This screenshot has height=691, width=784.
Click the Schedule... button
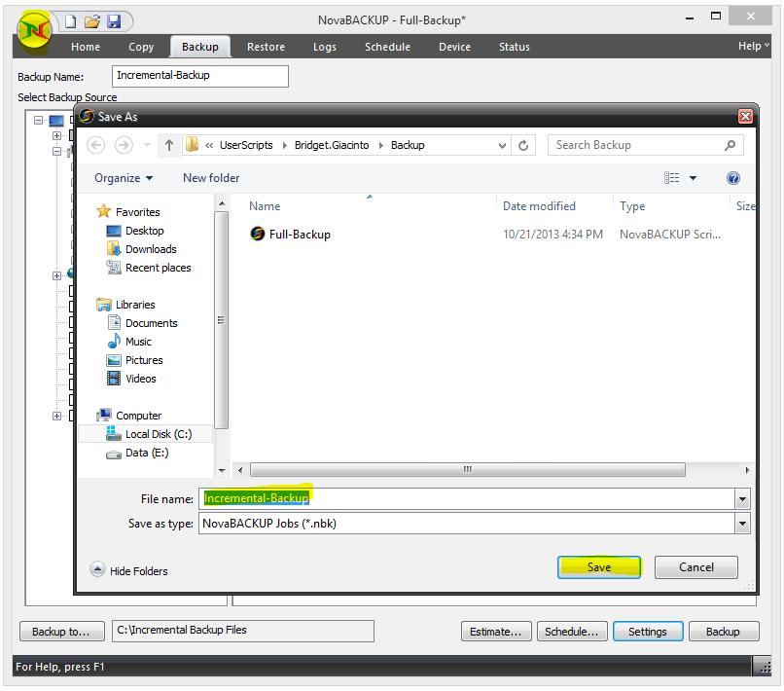point(572,632)
